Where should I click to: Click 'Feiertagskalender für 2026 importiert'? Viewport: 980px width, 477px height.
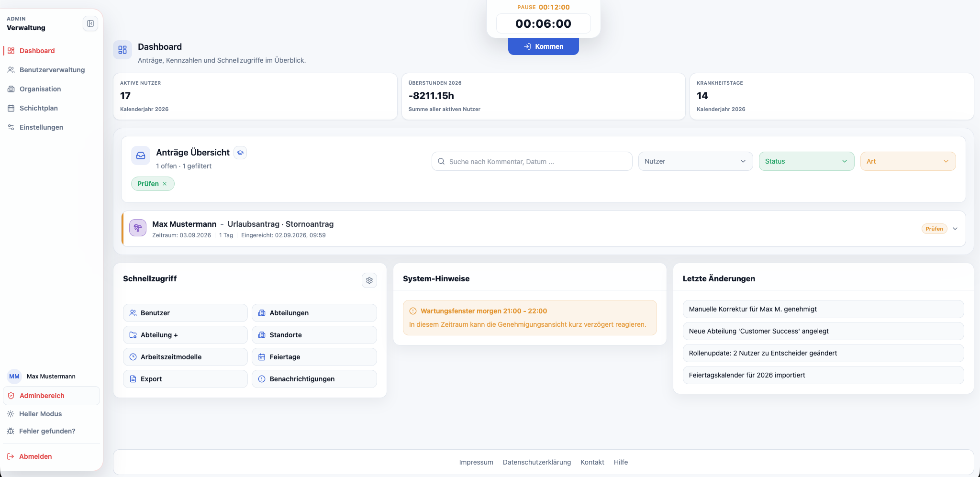coord(823,375)
